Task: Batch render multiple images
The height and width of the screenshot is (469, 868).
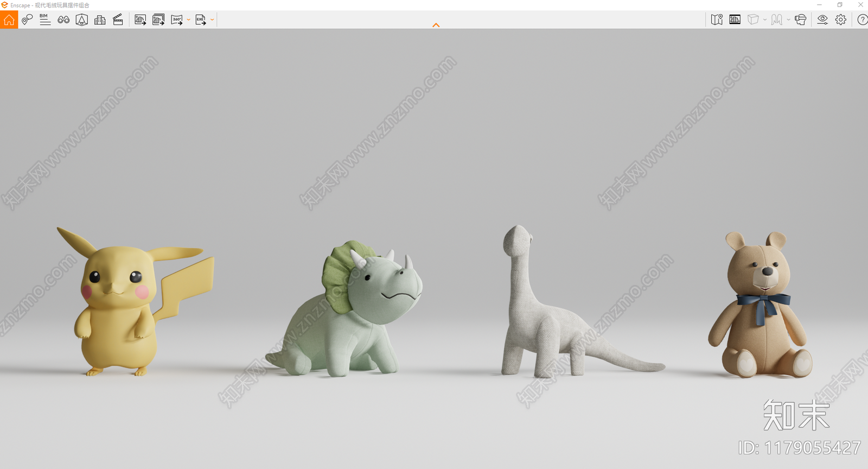Action: [x=158, y=20]
